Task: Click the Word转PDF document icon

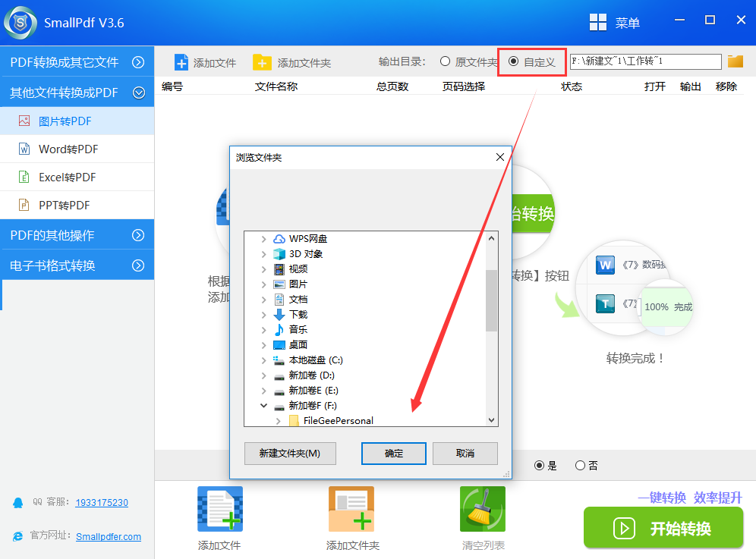Action: click(x=24, y=149)
